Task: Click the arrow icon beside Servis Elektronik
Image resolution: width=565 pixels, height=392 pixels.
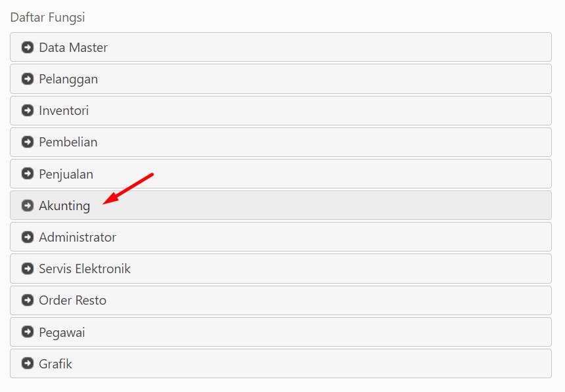Action: 28,269
